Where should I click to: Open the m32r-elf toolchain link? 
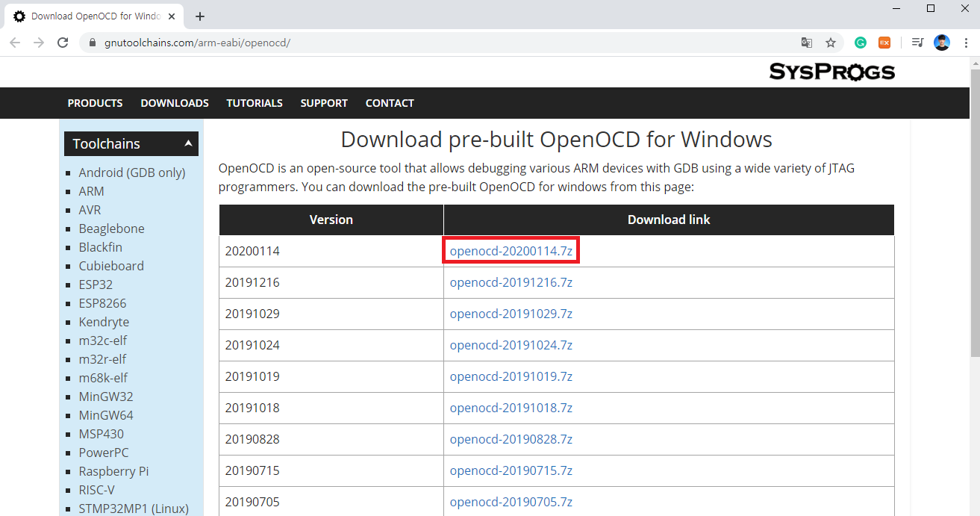pyautogui.click(x=103, y=359)
